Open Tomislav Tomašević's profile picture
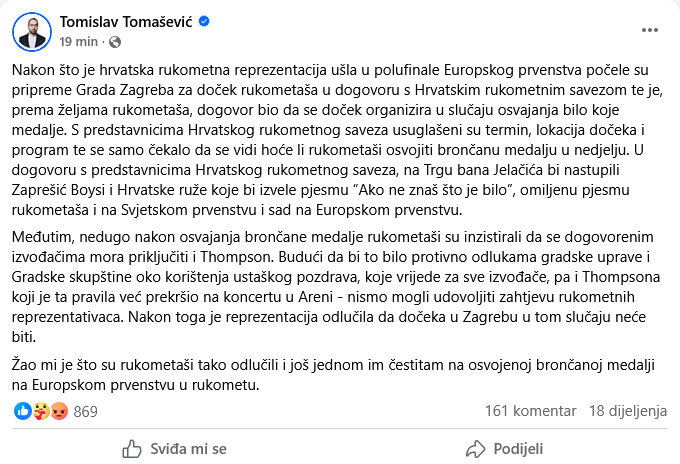 click(x=32, y=32)
